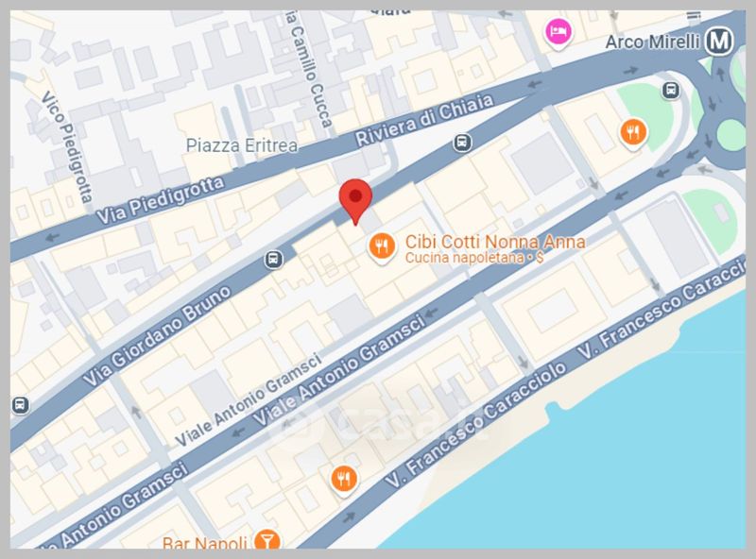Select bus stop icon above Via Giordano Bruno label
Viewport: 756px width, 559px height.
[x=273, y=260]
